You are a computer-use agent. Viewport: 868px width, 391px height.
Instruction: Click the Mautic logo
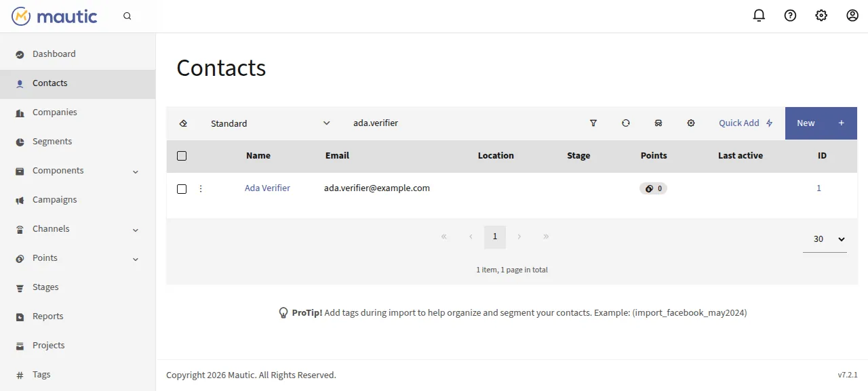click(x=54, y=16)
